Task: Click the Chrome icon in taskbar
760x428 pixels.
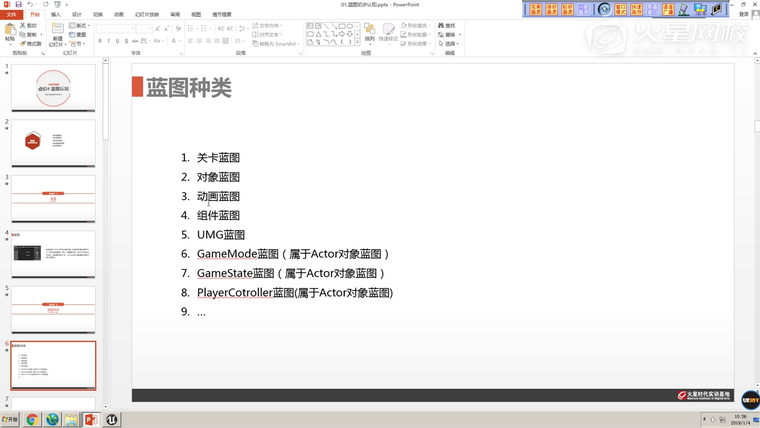Action: point(32,419)
